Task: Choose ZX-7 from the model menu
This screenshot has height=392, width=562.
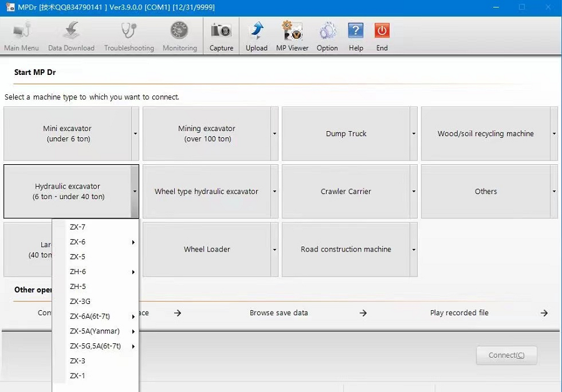Action: pos(96,227)
